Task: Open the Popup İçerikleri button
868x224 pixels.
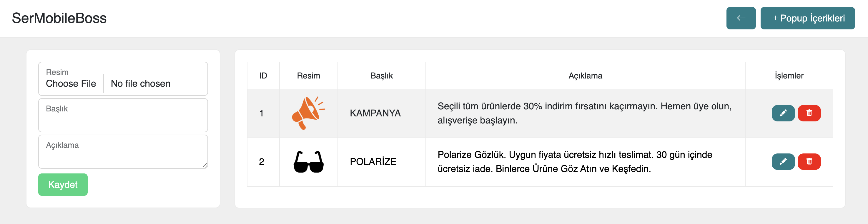Action: pos(807,18)
